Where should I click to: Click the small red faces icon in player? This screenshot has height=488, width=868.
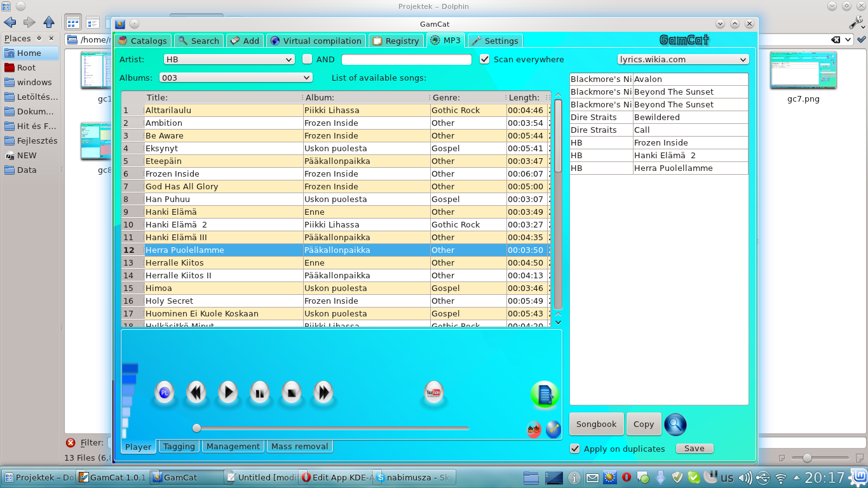534,430
